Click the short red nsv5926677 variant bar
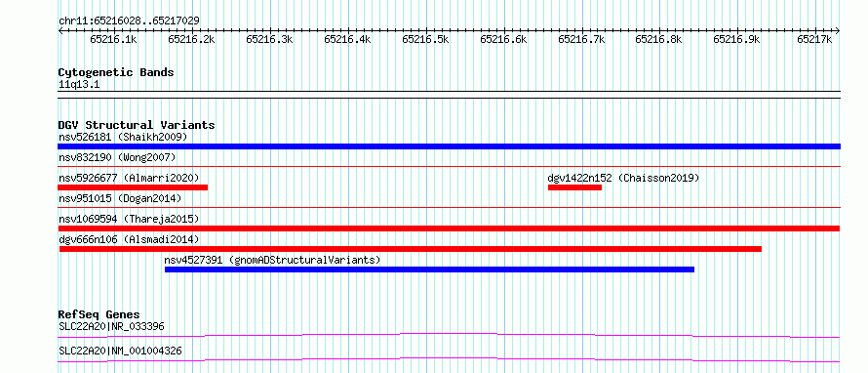 pyautogui.click(x=133, y=187)
